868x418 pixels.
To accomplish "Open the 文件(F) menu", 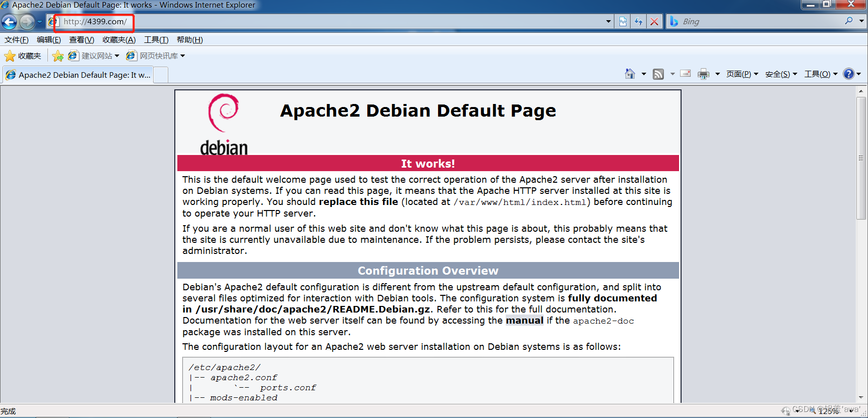I will coord(17,40).
